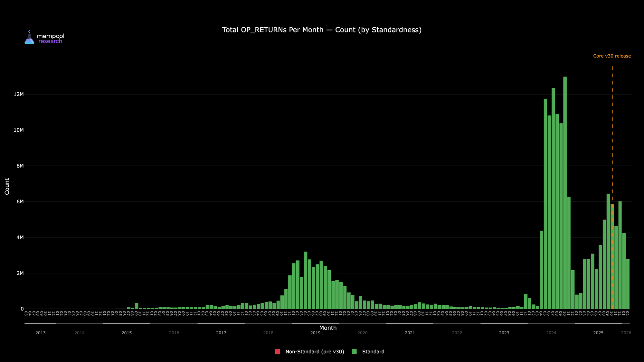The width and height of the screenshot is (644, 362).
Task: Click the "Core v30 release" annotation
Action: click(612, 56)
